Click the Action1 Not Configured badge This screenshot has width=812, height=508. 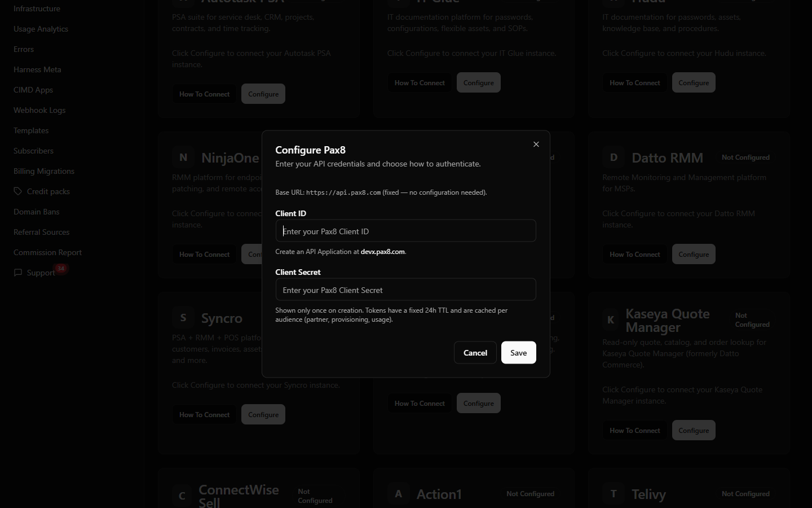530,494
